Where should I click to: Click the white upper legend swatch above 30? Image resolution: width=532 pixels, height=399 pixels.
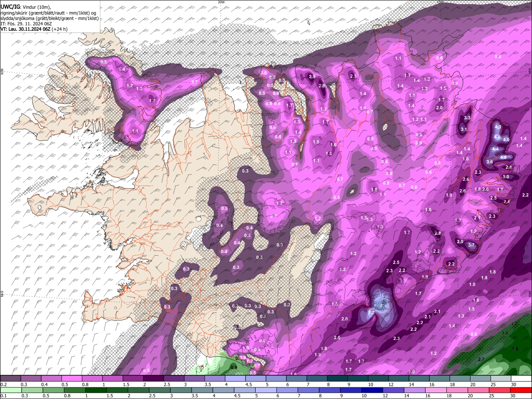[521, 379]
